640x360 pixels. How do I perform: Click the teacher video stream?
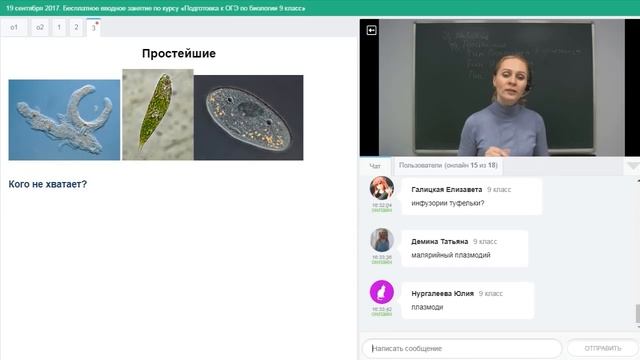coord(502,87)
